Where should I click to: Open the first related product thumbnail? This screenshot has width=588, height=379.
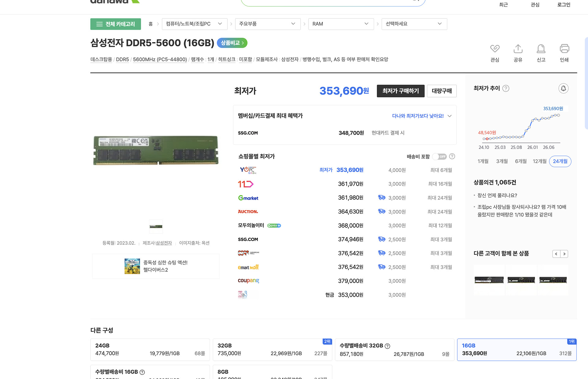click(489, 280)
